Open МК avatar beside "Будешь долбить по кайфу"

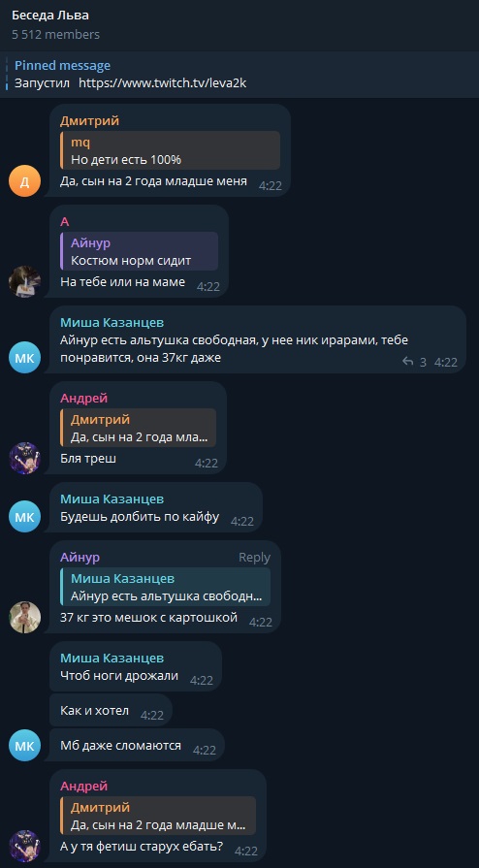25,517
